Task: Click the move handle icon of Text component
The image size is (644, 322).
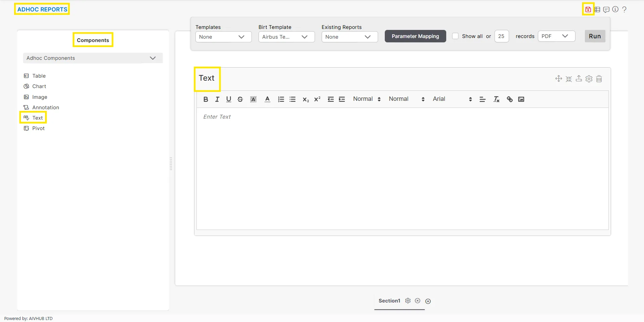Action: coord(559,79)
